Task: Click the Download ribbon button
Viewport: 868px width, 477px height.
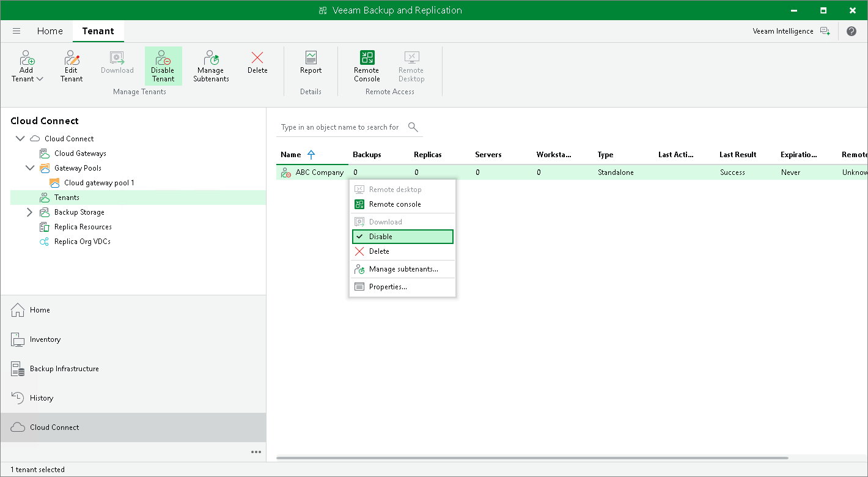Action: (x=117, y=62)
